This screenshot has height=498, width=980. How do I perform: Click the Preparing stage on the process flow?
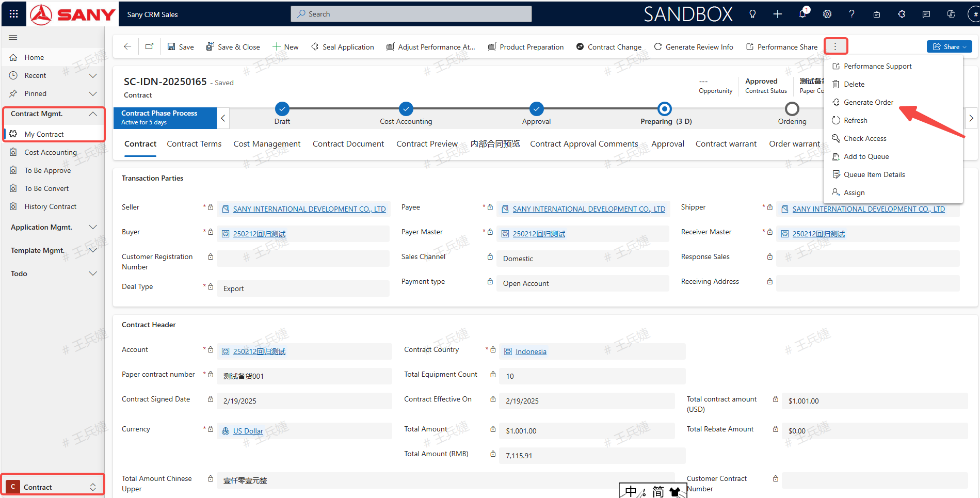click(664, 109)
